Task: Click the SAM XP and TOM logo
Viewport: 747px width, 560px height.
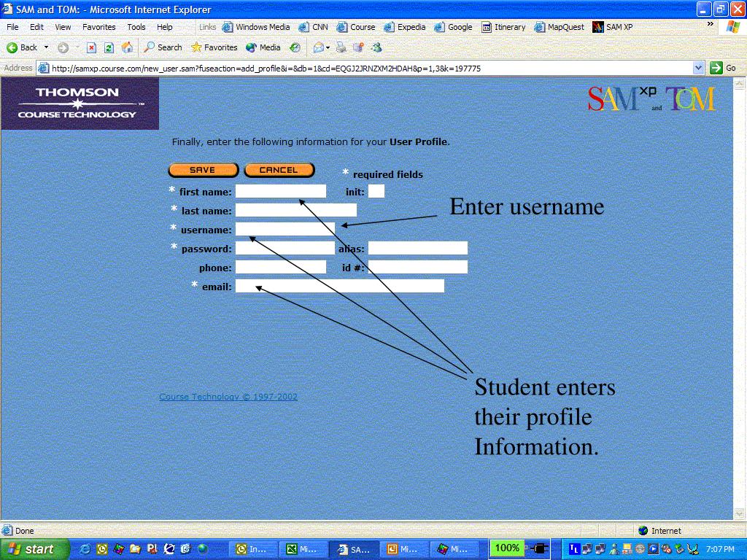Action: (651, 99)
